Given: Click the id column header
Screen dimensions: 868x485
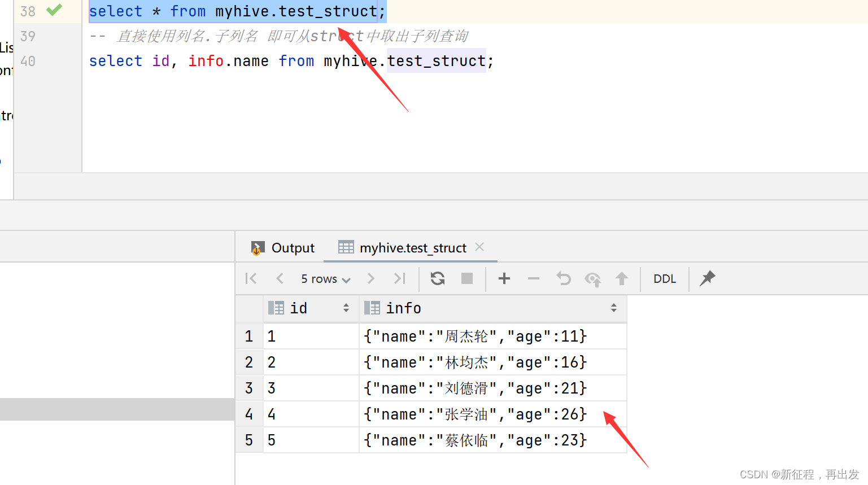Looking at the screenshot, I should pyautogui.click(x=311, y=308).
